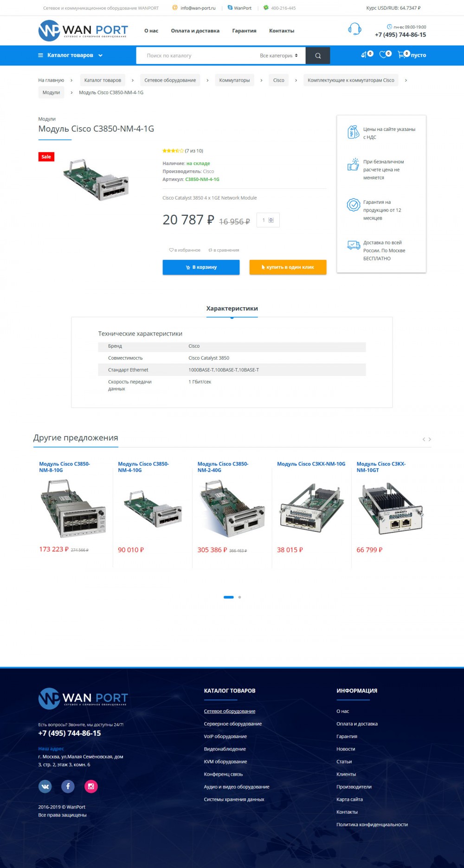This screenshot has height=868, width=464.
Task: Click the thumbs-up icon beside безналичном расчете
Action: coord(354,164)
